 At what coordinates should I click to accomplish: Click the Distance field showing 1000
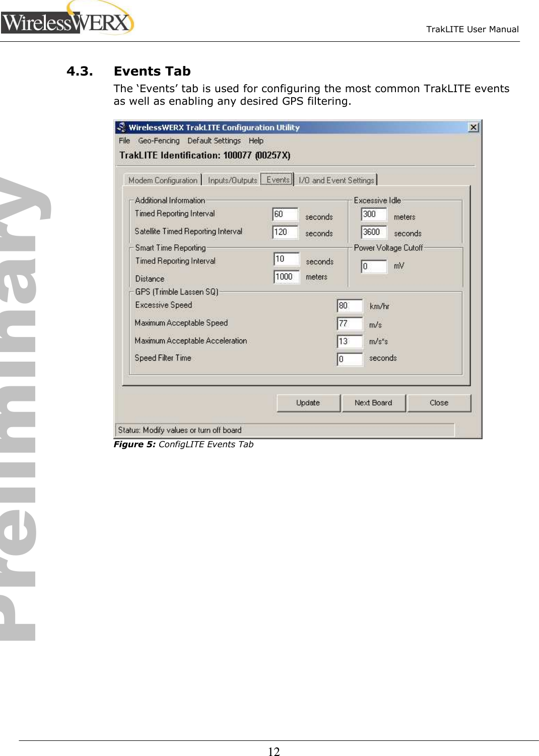pyautogui.click(x=287, y=277)
